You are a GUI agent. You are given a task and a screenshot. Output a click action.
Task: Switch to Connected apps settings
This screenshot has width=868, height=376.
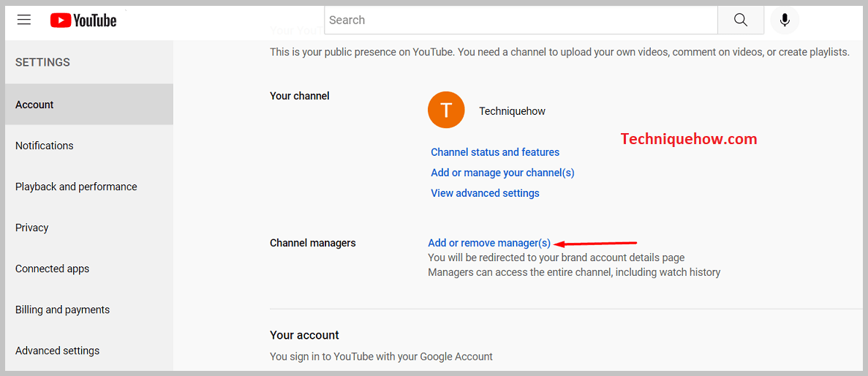pos(52,268)
